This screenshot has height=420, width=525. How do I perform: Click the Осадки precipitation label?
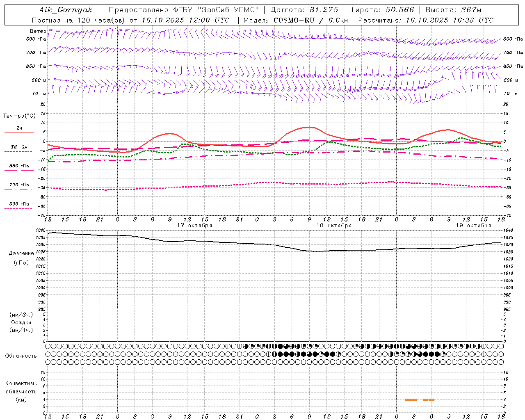(21, 322)
